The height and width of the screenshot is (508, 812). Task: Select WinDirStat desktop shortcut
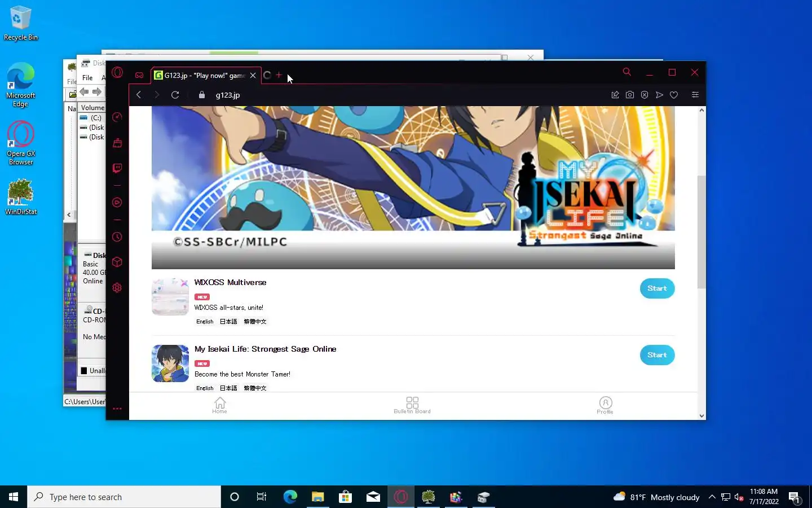pos(21,197)
